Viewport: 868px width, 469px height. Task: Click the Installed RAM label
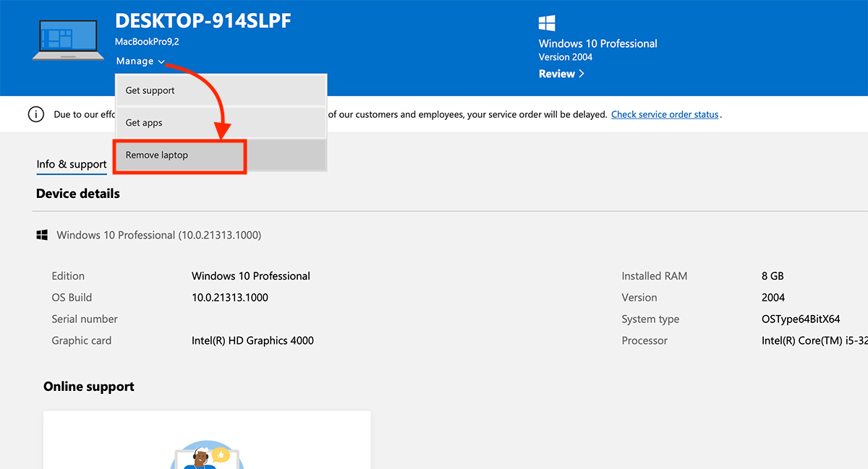655,276
